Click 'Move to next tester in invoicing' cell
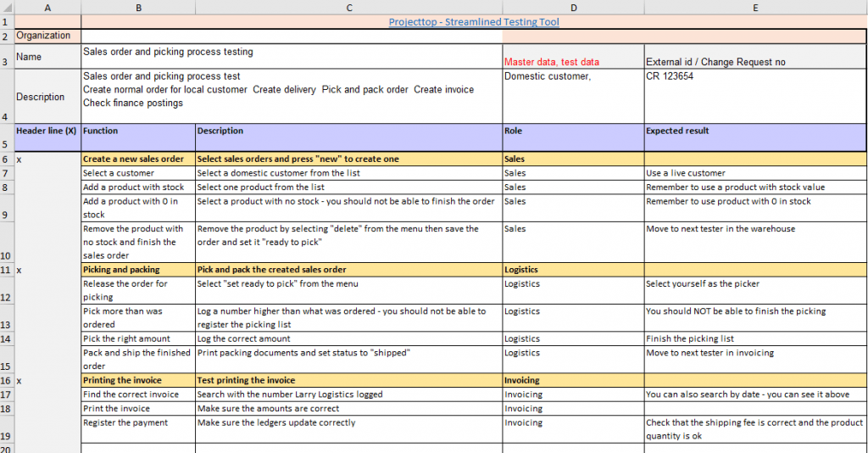Image resolution: width=868 pixels, height=453 pixels. (x=755, y=360)
